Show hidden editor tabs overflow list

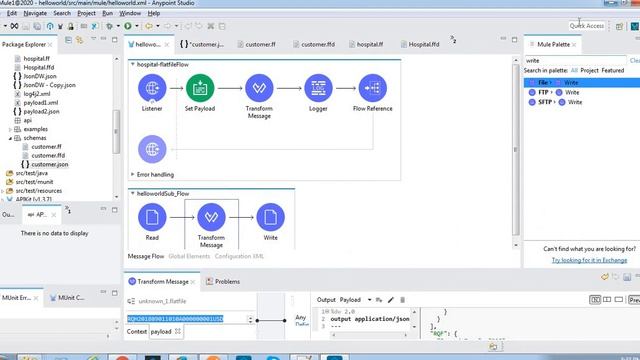coord(453,40)
